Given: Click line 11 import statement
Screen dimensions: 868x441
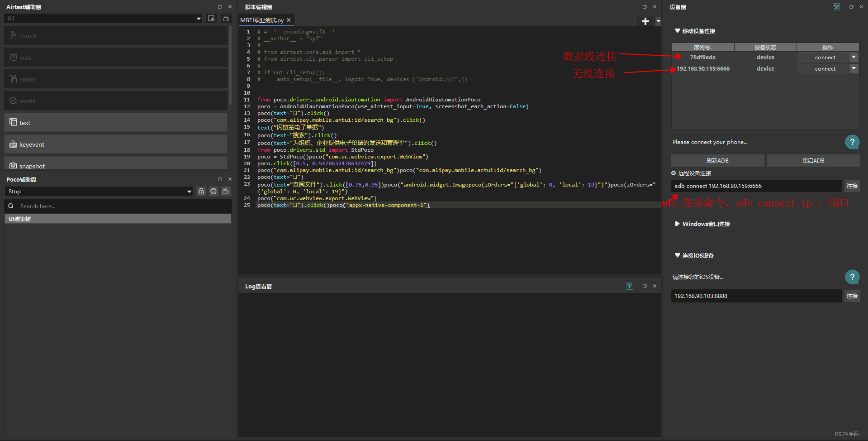Looking at the screenshot, I should pyautogui.click(x=369, y=100).
